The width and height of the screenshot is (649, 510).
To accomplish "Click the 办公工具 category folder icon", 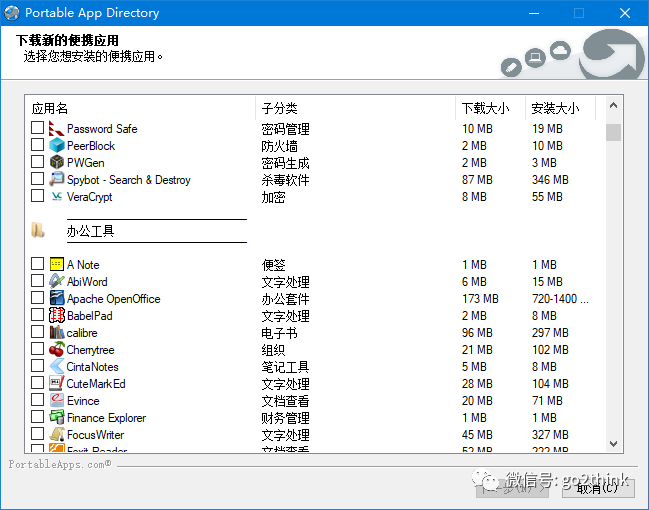I will (38, 230).
